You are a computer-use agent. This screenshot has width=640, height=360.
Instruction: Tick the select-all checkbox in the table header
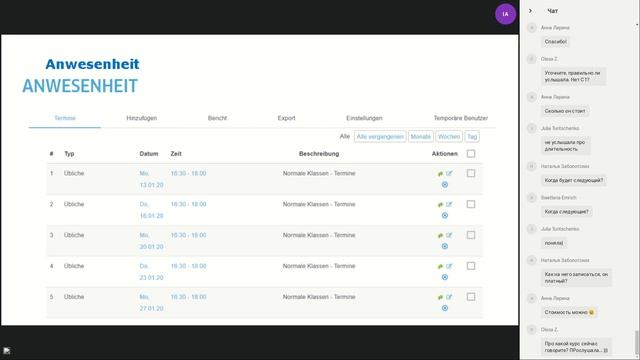coord(471,154)
